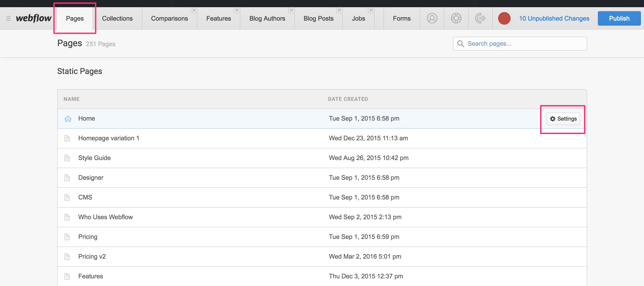Image resolution: width=644 pixels, height=286 pixels.
Task: Open the help lifebuoy icon
Action: [456, 18]
